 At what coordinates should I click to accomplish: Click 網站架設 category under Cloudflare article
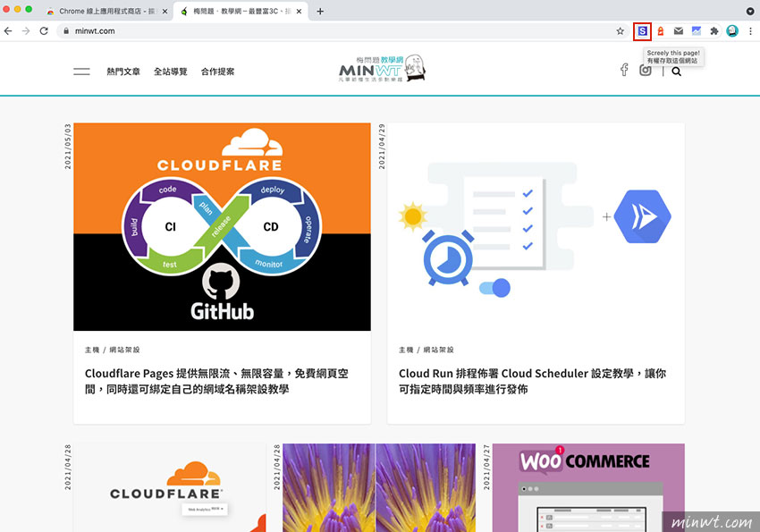[x=124, y=350]
